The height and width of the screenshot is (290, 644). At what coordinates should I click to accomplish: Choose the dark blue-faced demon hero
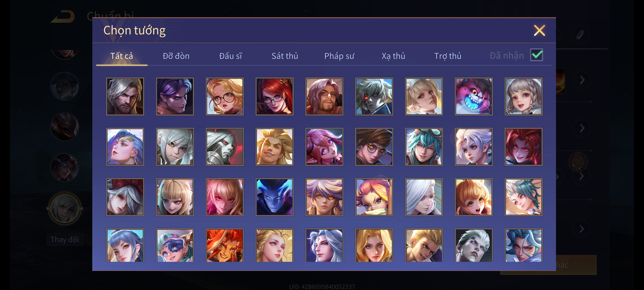[275, 197]
